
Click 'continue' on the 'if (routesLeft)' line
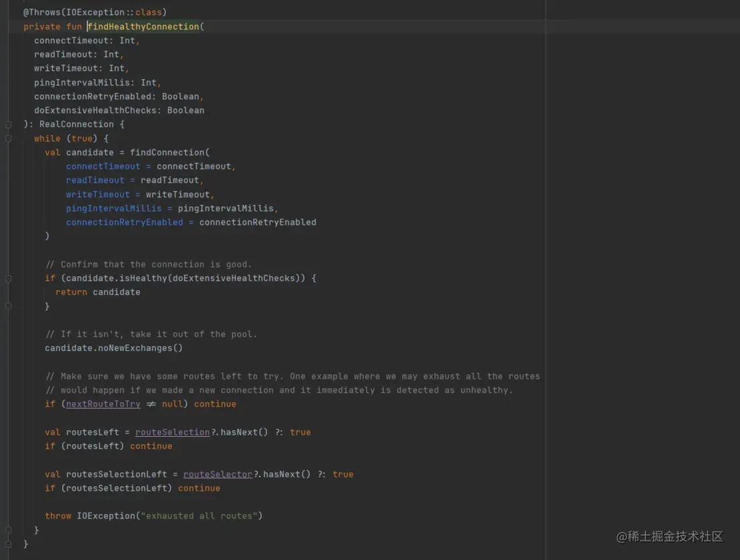(151, 446)
